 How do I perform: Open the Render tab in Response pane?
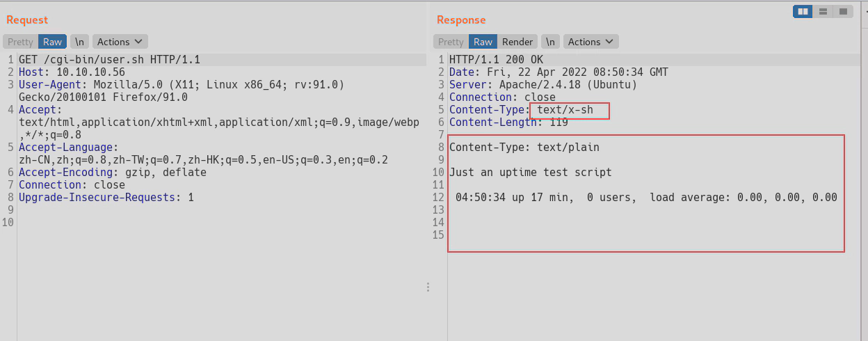tap(517, 42)
